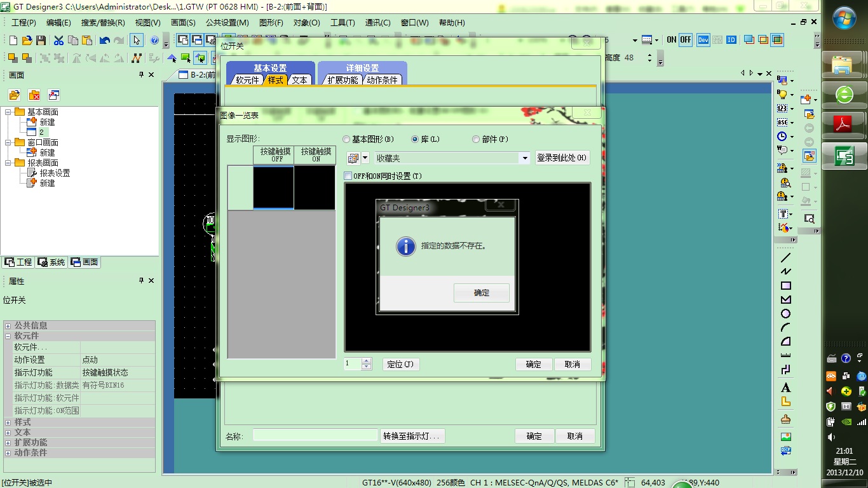The width and height of the screenshot is (868, 488).
Task: Check the OFF和ON同时设置 checkbox
Action: pos(348,176)
